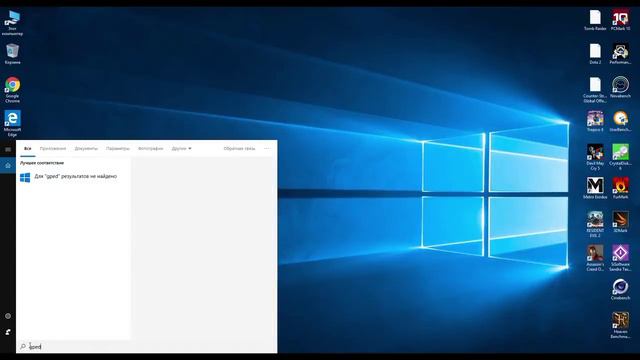Screen dimensions: 640x360
Task: Go to the search Home sidebar icon
Action: (x=8, y=165)
